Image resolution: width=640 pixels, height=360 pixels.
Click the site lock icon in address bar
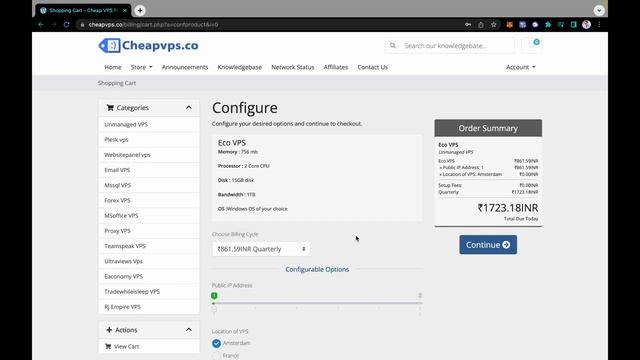tap(82, 24)
